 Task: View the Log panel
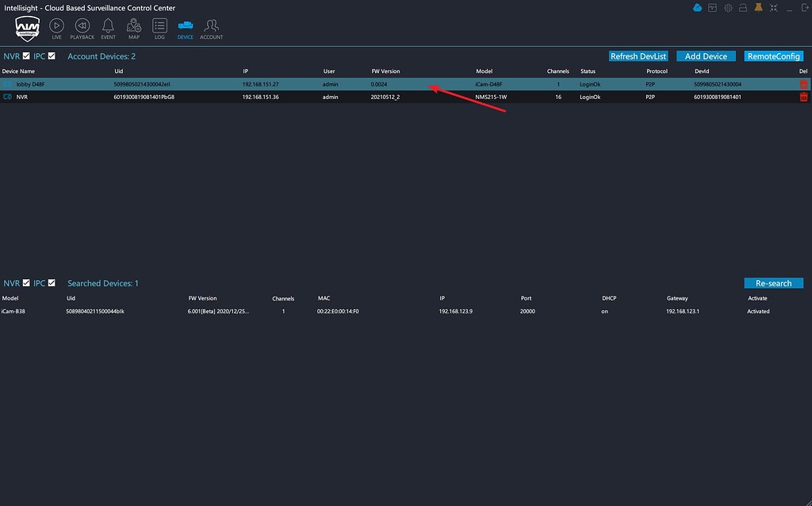click(x=159, y=26)
